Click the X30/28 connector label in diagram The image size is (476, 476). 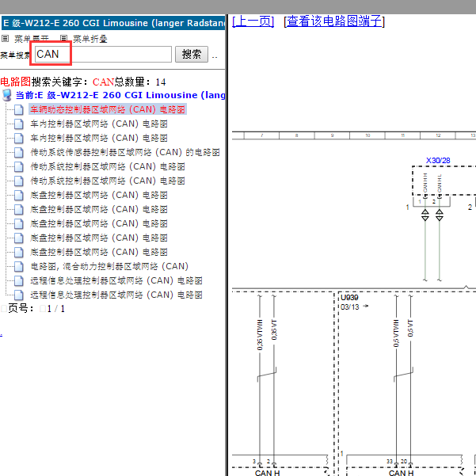438,160
